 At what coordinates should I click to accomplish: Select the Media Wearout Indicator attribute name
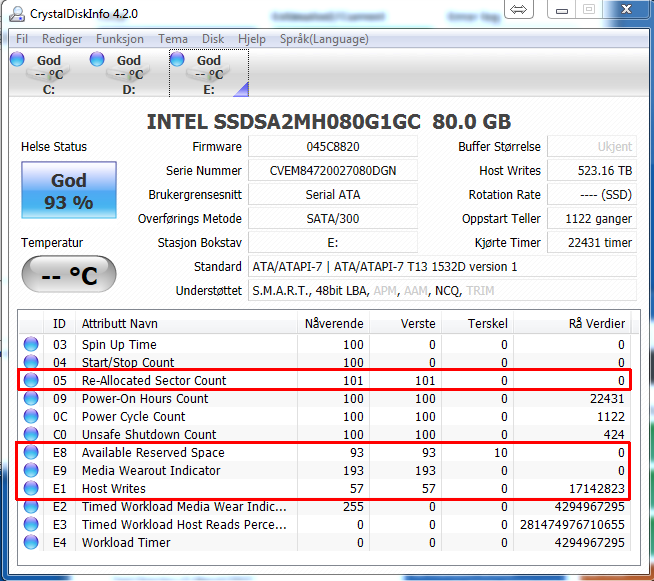pos(151,470)
